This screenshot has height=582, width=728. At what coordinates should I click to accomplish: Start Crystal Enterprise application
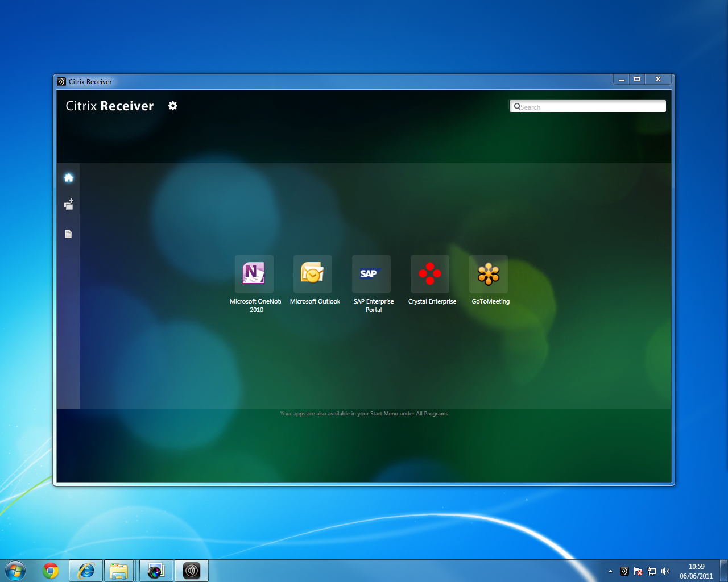[430, 274]
